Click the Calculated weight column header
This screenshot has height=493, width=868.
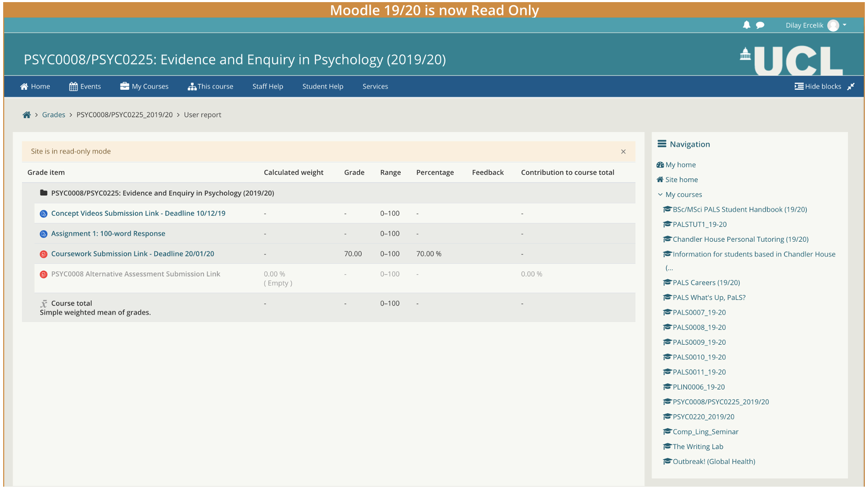point(294,173)
